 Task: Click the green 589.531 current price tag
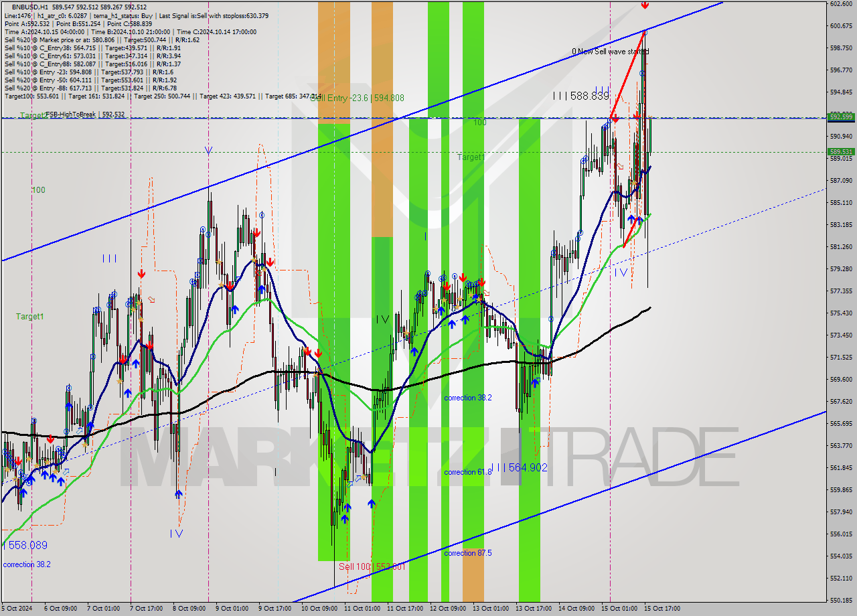pos(842,152)
